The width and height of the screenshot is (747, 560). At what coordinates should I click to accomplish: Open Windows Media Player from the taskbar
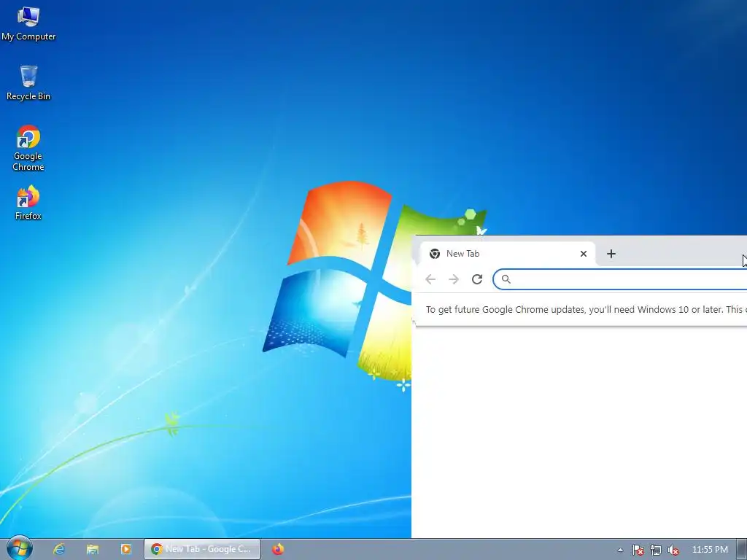tap(125, 549)
